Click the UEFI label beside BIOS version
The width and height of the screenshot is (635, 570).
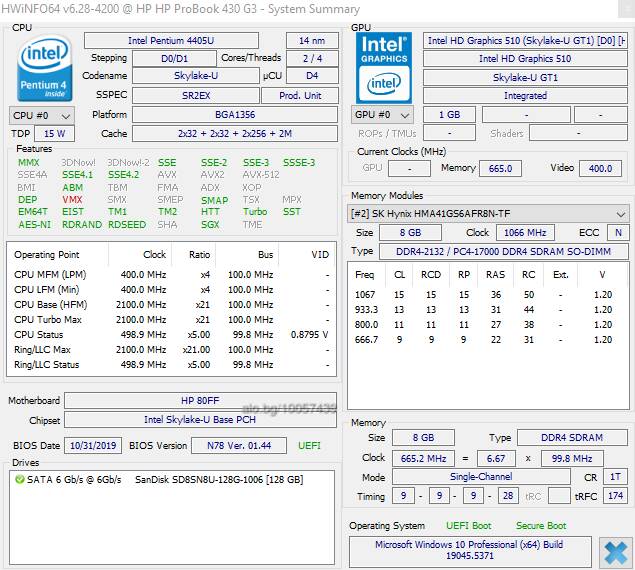coord(309,446)
